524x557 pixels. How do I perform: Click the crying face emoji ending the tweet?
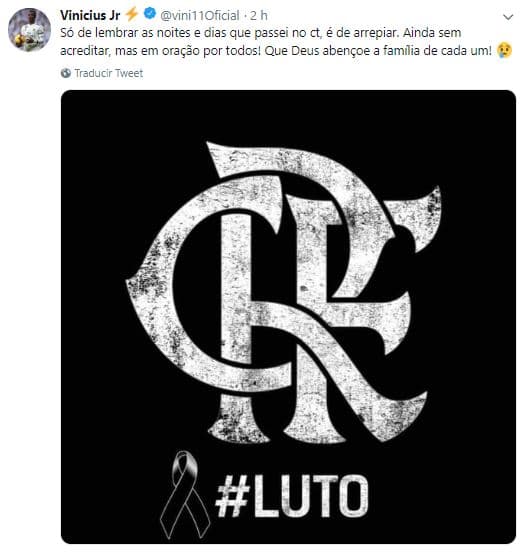[504, 50]
